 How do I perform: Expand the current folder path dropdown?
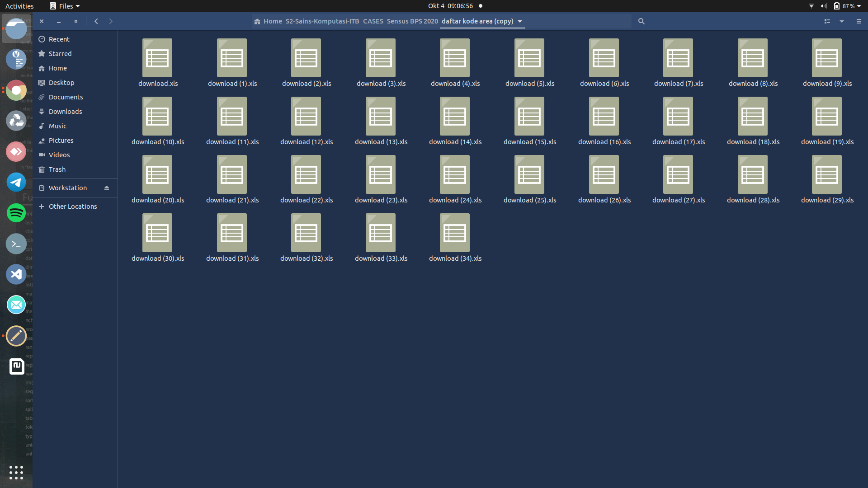[x=520, y=21]
